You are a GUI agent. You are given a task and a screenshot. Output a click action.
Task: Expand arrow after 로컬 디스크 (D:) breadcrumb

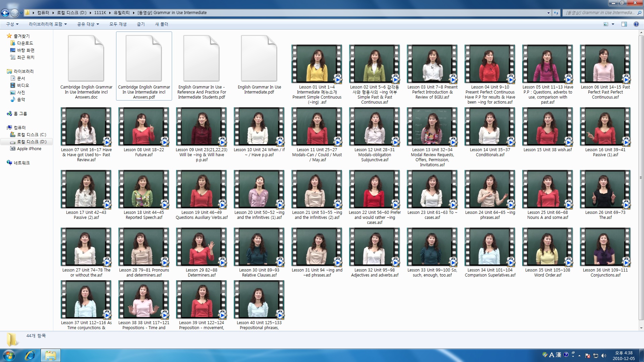click(90, 13)
